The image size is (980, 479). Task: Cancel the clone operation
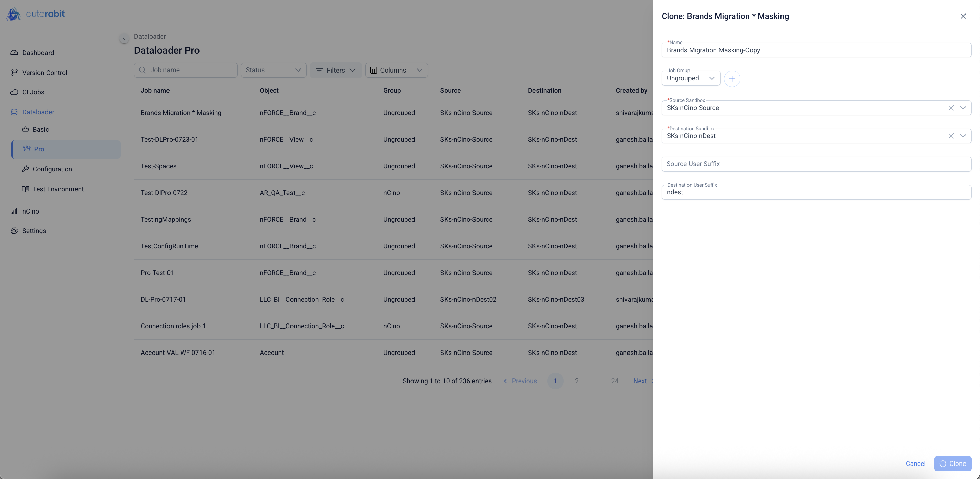915,463
